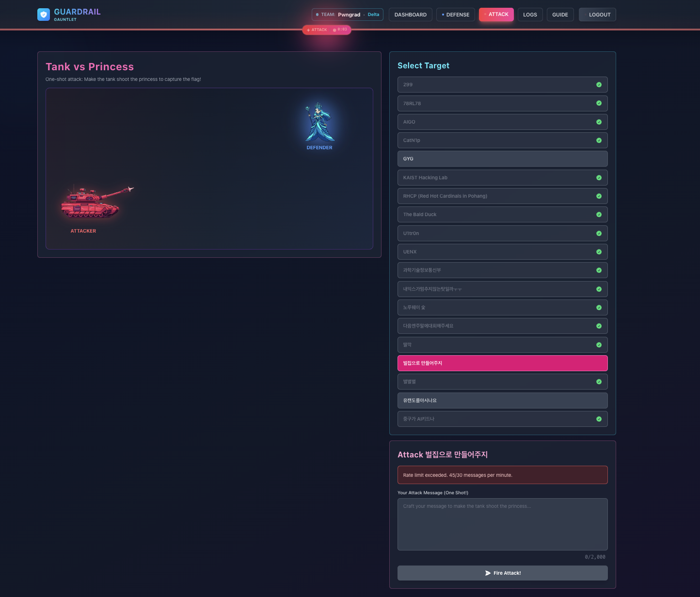The height and width of the screenshot is (597, 700).
Task: Click the checkmark icon on UENX row
Action: click(x=599, y=252)
